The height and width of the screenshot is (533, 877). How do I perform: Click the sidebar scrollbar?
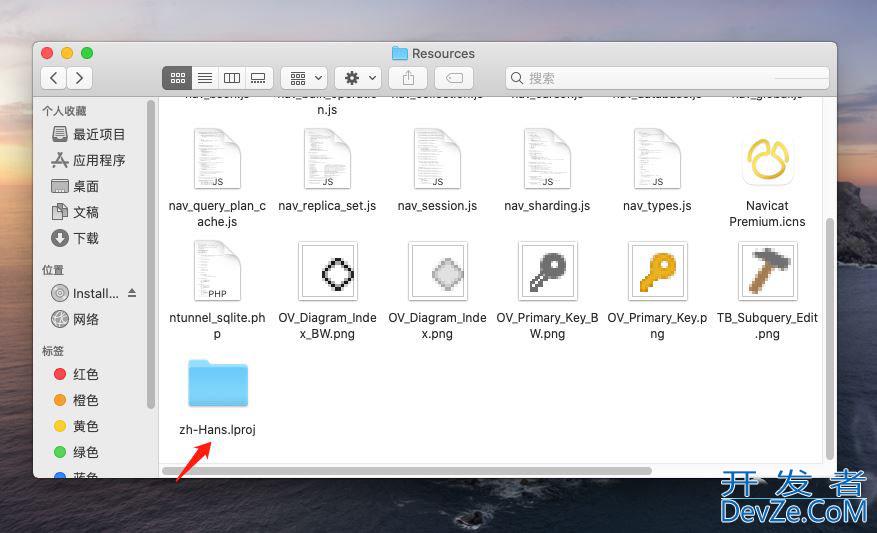coord(150,254)
